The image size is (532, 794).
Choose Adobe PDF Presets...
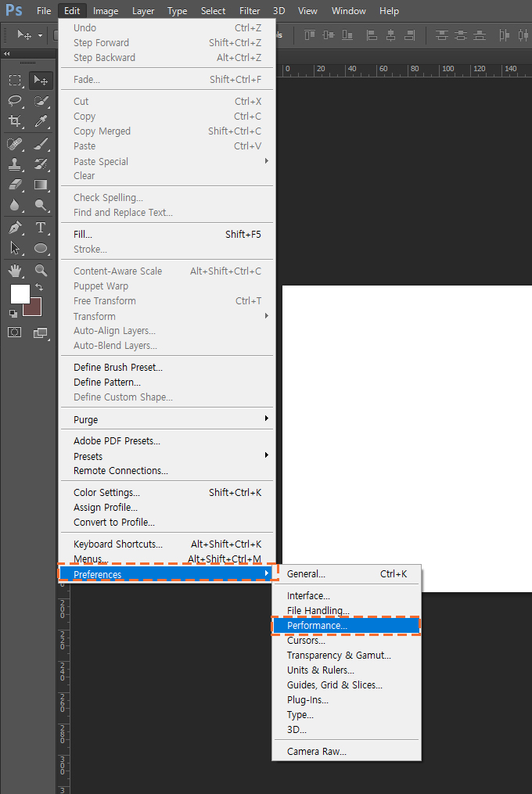point(167,440)
